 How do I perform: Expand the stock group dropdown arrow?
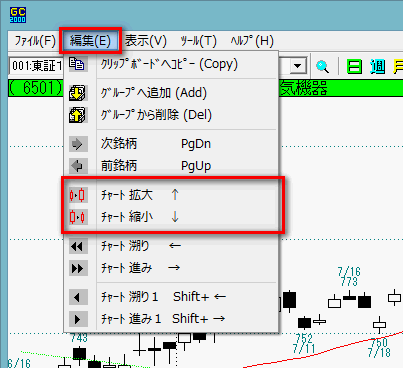click(297, 66)
